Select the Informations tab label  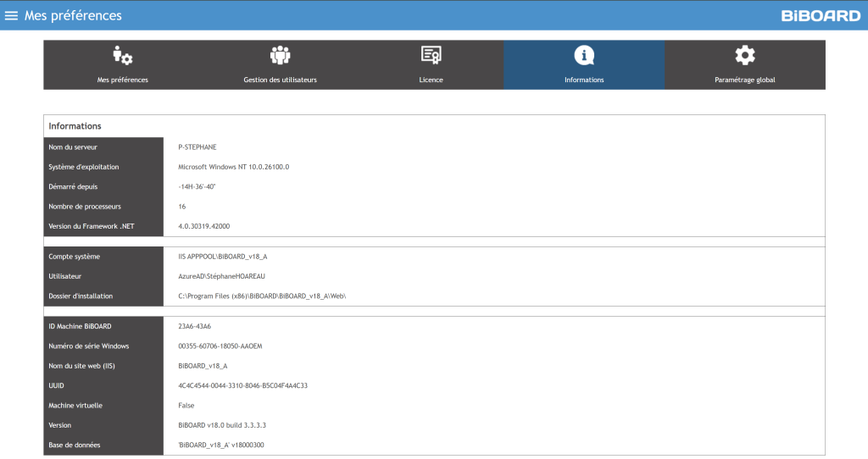584,80
